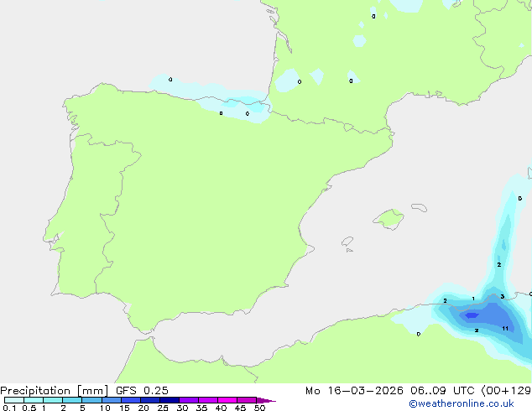Select the 30–35 mm purple legend swatch
Image resolution: width=532 pixels, height=411 pixels.
pos(189,400)
